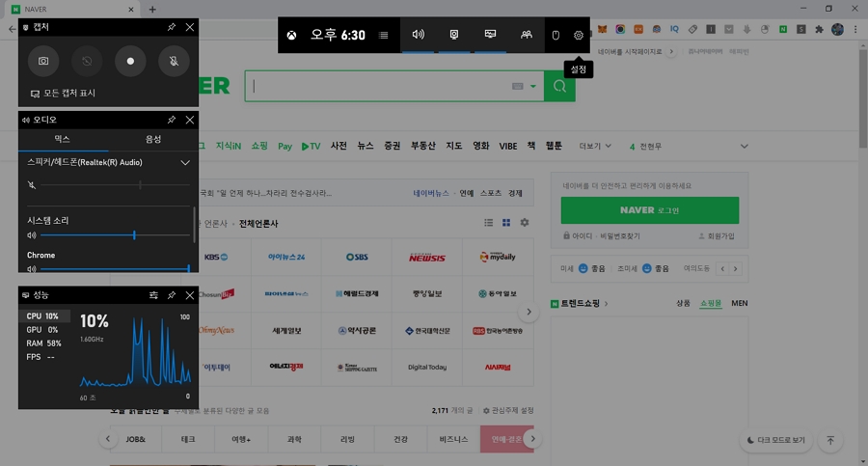868x466 pixels.
Task: Mute the system sound speaker icon
Action: 32,235
